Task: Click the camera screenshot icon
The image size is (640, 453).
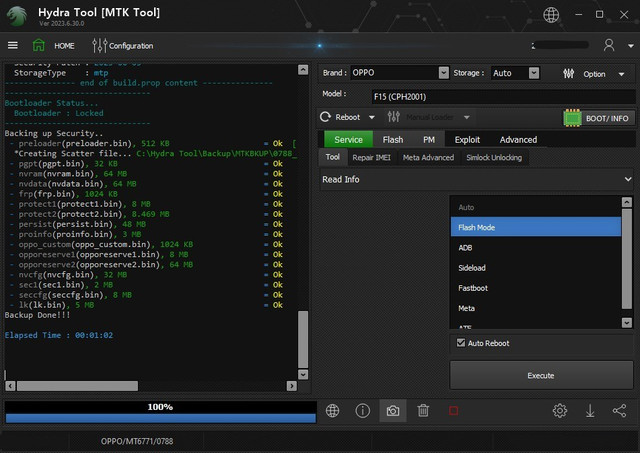Action: point(393,411)
